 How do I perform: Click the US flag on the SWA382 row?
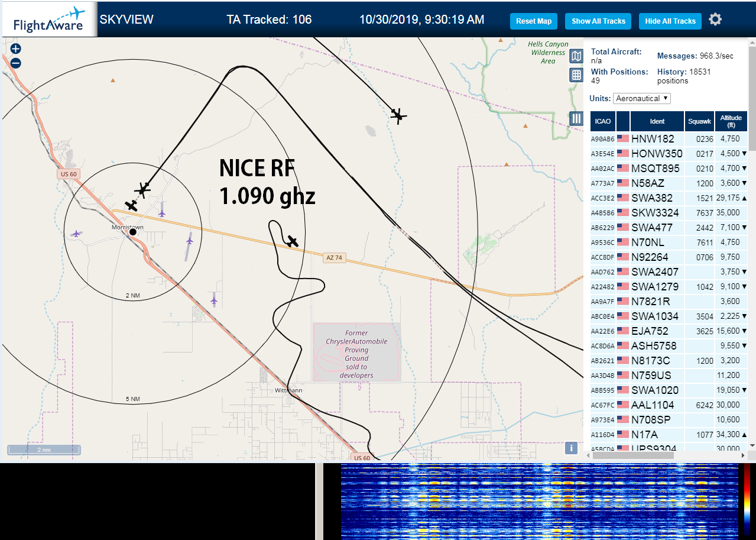click(623, 198)
